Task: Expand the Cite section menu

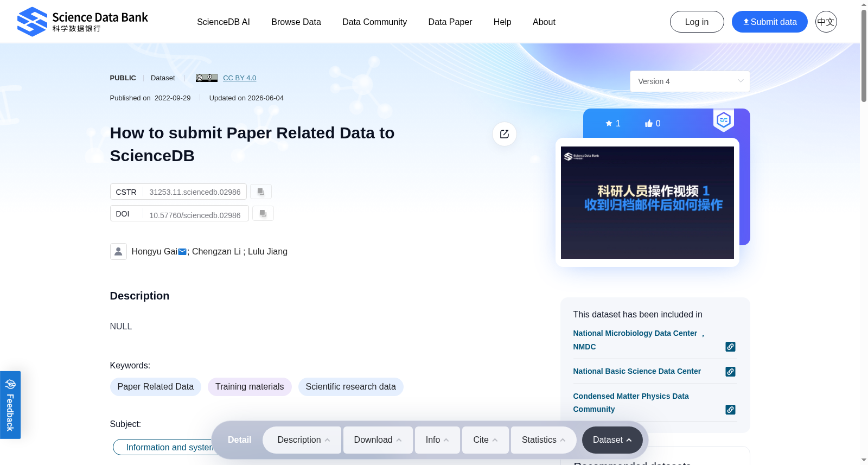Action: 486,440
